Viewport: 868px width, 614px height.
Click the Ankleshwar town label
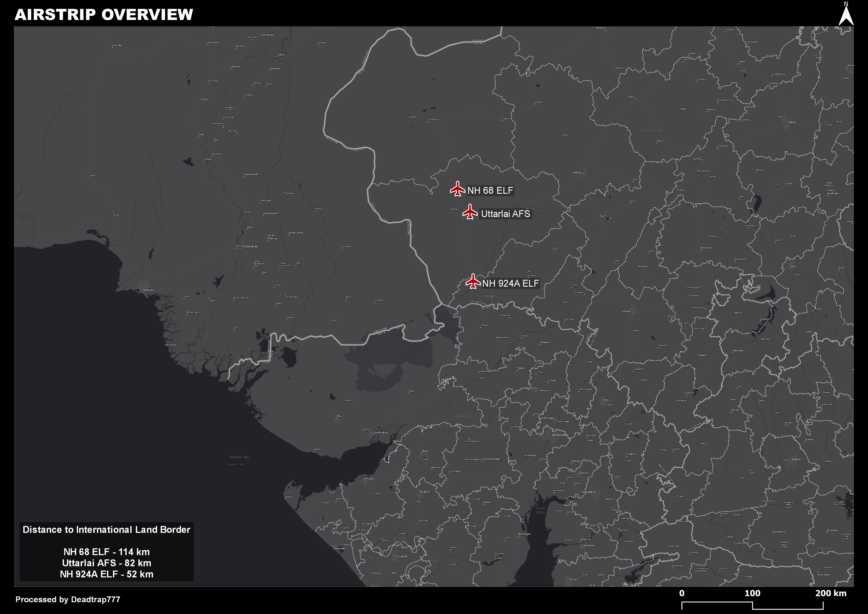[588, 545]
